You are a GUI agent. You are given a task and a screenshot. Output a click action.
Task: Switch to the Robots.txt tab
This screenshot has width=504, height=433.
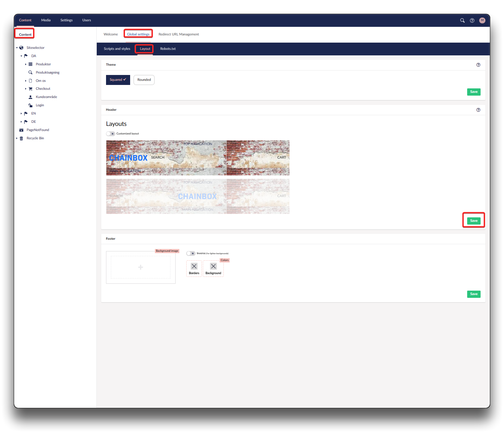[x=168, y=49]
